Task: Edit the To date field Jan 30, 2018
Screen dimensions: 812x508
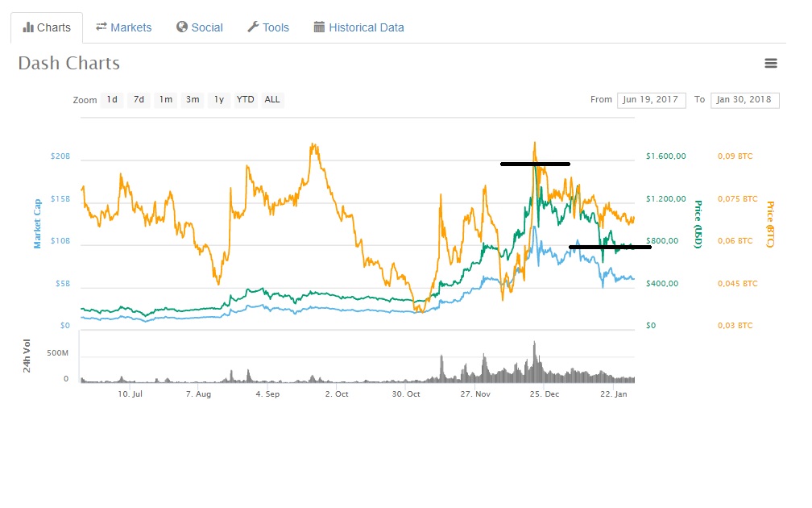Action: tap(744, 99)
